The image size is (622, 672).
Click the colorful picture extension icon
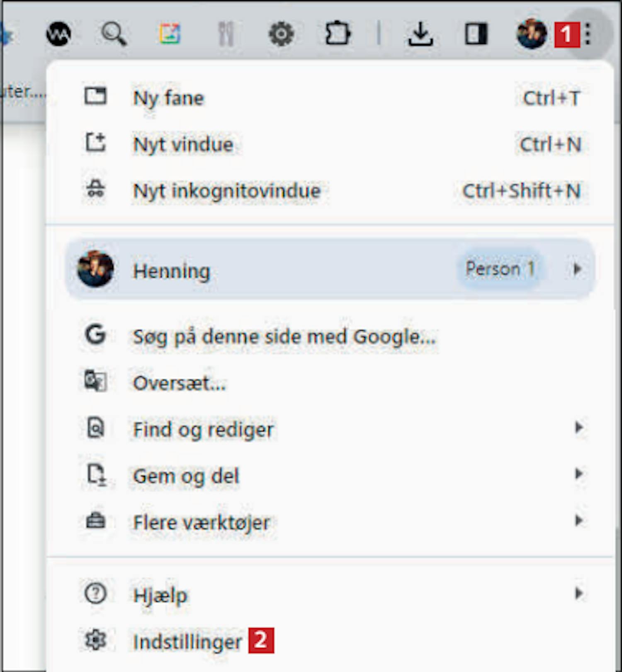[x=170, y=34]
